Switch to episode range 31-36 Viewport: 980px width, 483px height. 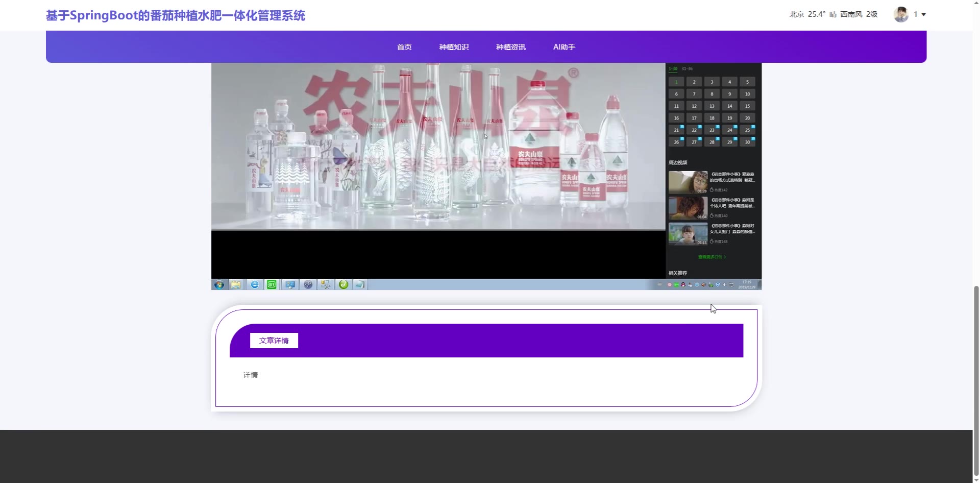(x=687, y=68)
